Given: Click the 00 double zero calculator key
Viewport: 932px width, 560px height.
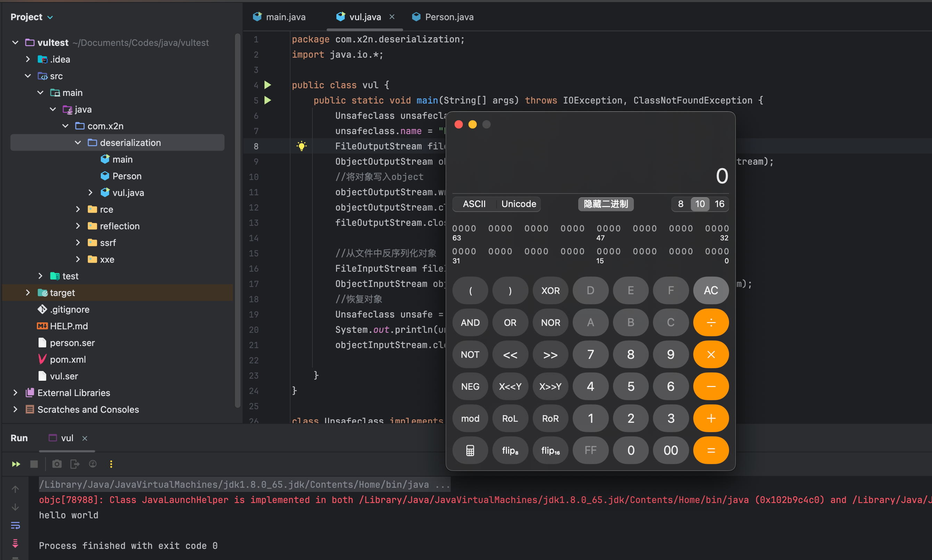Looking at the screenshot, I should click(671, 450).
